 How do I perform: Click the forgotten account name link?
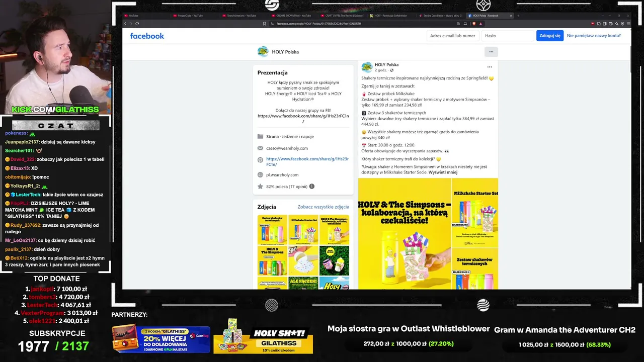(x=594, y=36)
